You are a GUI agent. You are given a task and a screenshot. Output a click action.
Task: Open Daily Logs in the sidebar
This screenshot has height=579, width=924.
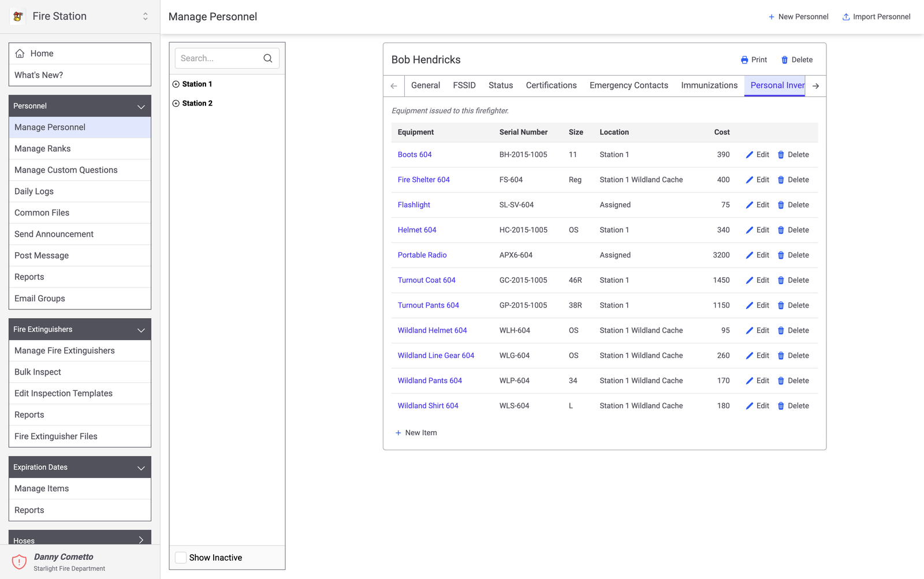(x=80, y=192)
